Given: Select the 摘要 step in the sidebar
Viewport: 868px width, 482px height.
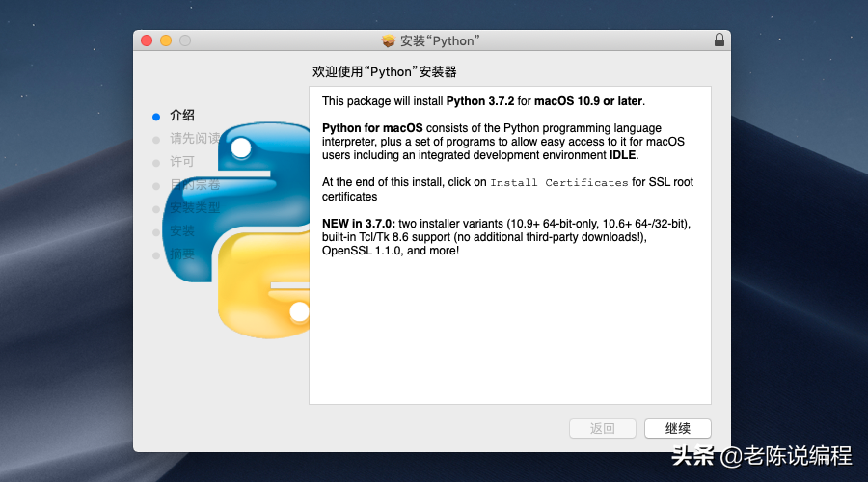Looking at the screenshot, I should point(181,254).
